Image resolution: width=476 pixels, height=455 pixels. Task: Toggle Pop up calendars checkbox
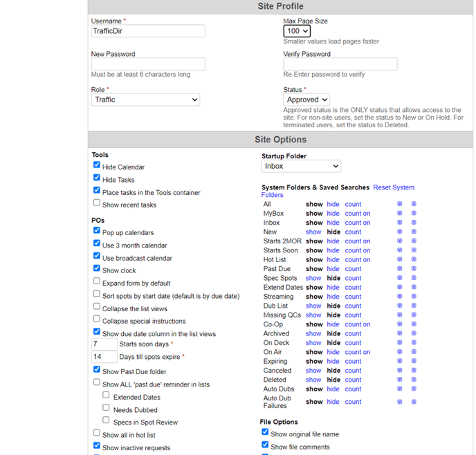tap(97, 230)
